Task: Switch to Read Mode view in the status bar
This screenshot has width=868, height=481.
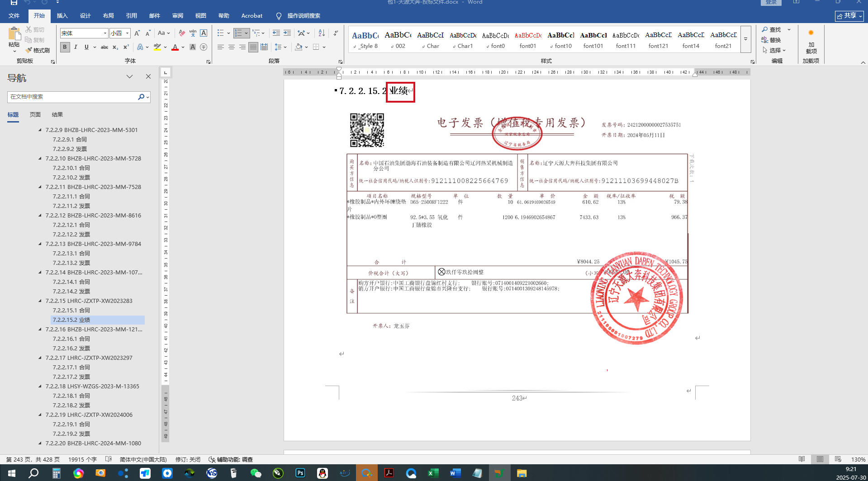Action: coord(802,459)
